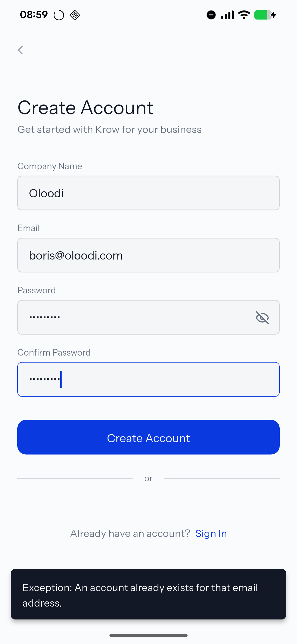Tap the 08:59 clock in status bar
297x644 pixels.
click(34, 15)
